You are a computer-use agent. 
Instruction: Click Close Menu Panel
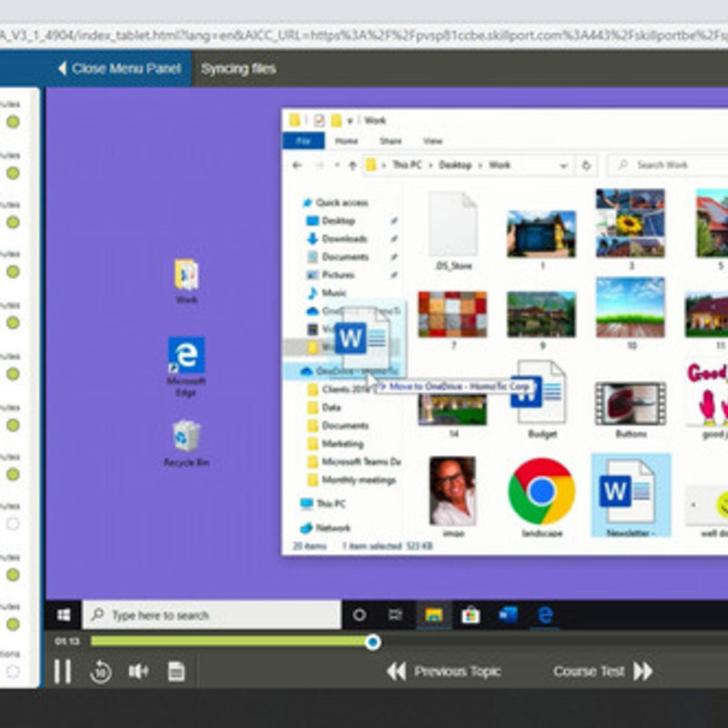tap(120, 69)
